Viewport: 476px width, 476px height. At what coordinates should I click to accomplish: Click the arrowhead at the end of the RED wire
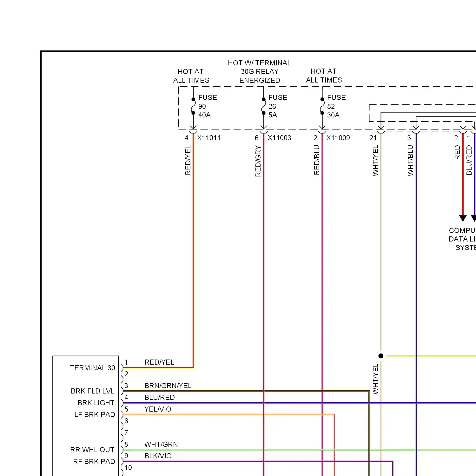coord(463,218)
